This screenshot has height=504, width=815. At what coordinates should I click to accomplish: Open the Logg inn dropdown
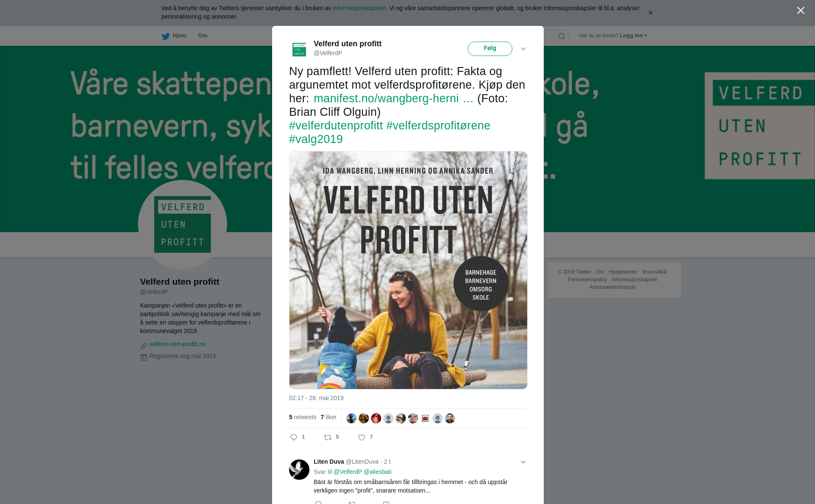point(633,36)
